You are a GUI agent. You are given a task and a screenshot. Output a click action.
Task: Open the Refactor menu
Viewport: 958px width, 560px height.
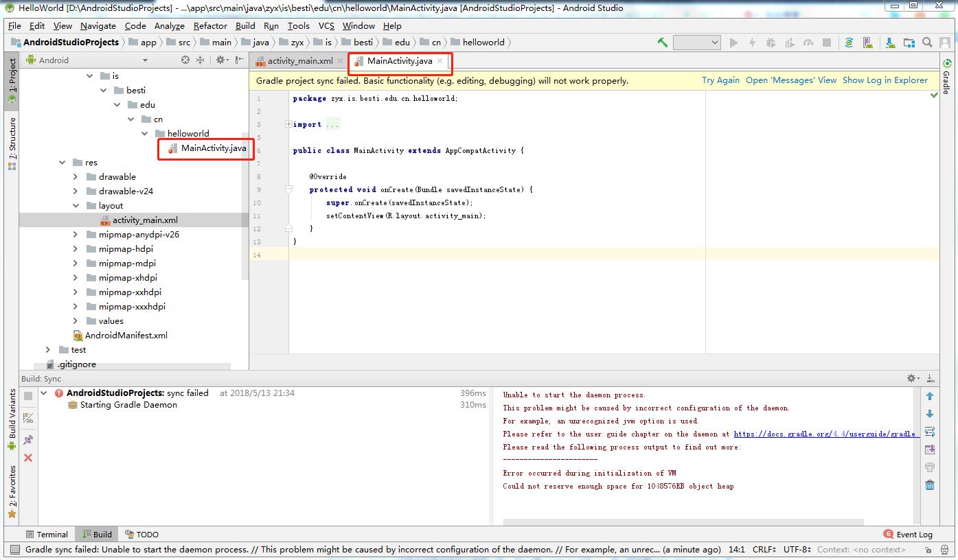[x=210, y=25]
